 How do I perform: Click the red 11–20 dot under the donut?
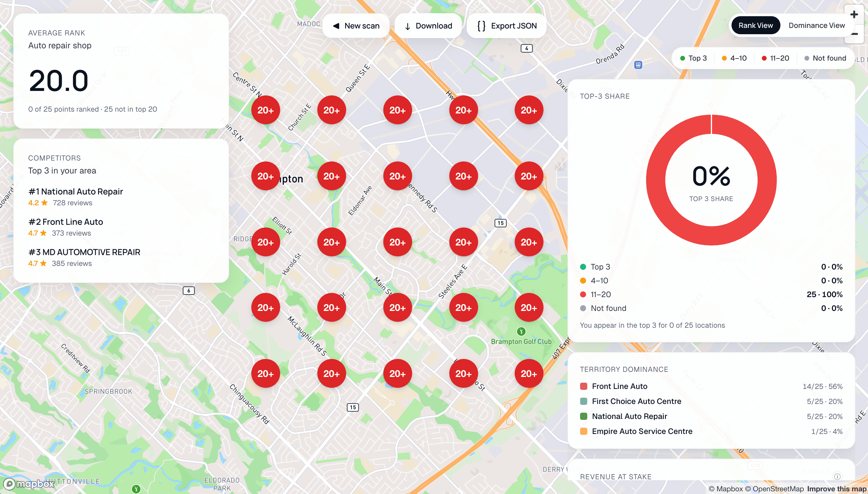[x=583, y=294]
